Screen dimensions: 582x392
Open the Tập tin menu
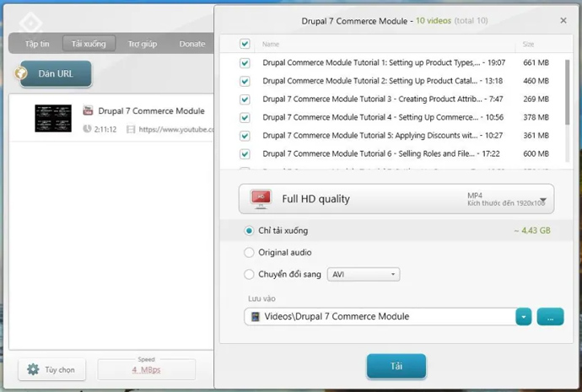click(x=37, y=44)
